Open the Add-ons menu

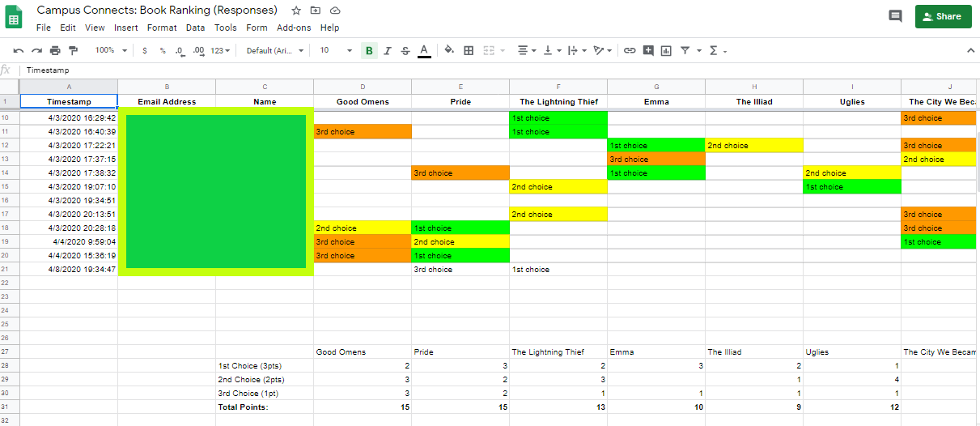point(294,28)
